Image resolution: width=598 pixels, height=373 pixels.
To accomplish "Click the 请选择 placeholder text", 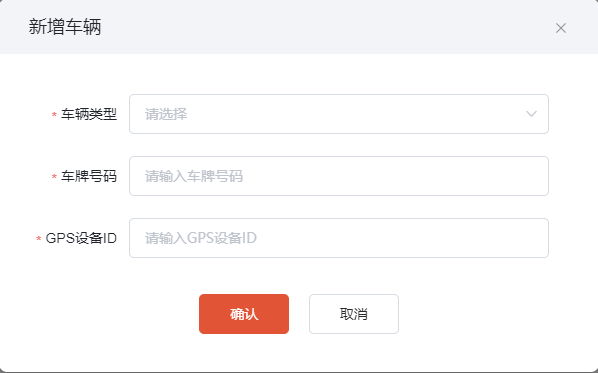I will 166,114.
